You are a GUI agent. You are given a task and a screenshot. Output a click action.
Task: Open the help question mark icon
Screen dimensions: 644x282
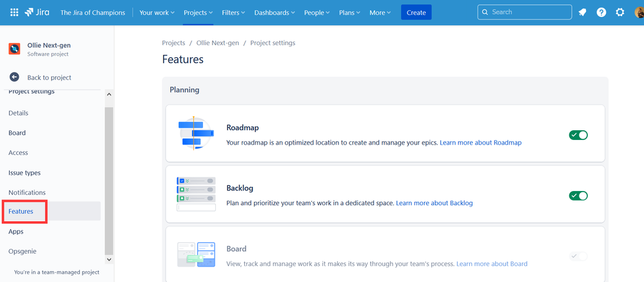pyautogui.click(x=601, y=12)
